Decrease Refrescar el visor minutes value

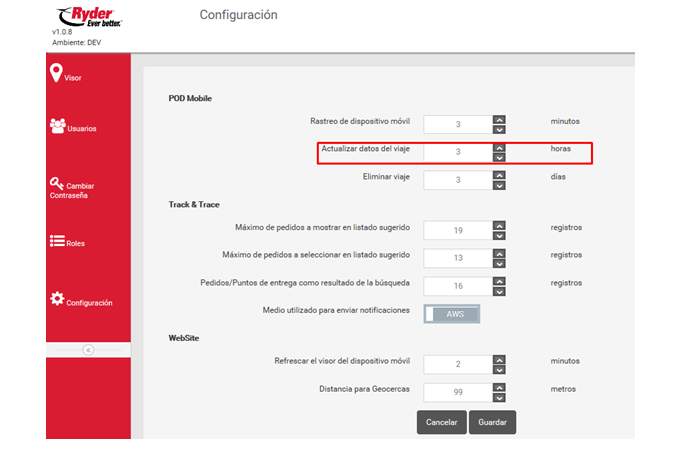(x=499, y=369)
